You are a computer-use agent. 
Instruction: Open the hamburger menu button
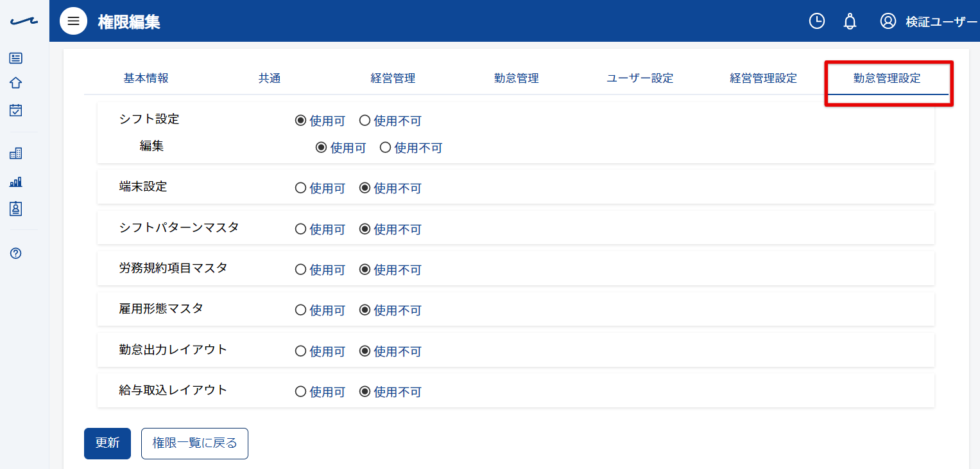point(74,21)
